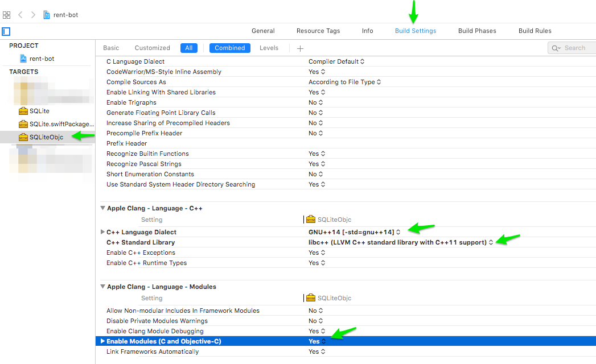Change Enable Modules (C and Objective-C) value
The height and width of the screenshot is (364, 596).
pos(317,342)
